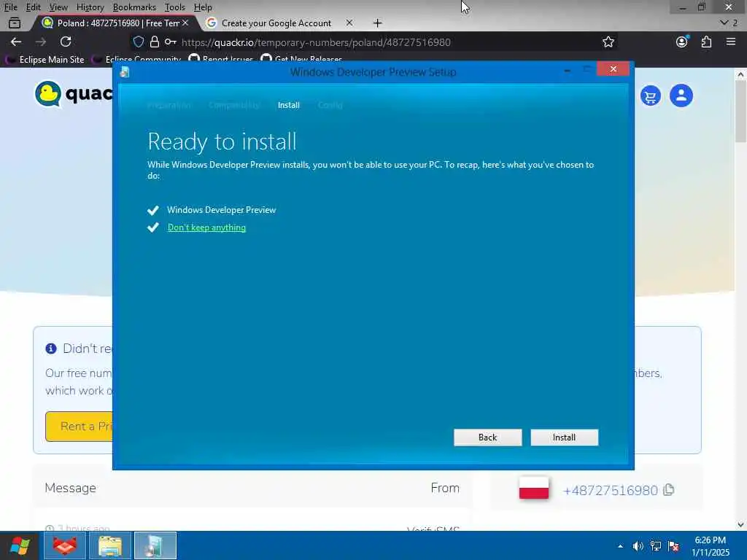The image size is (747, 560).
Task: Click the saved password key icon
Action: click(171, 42)
